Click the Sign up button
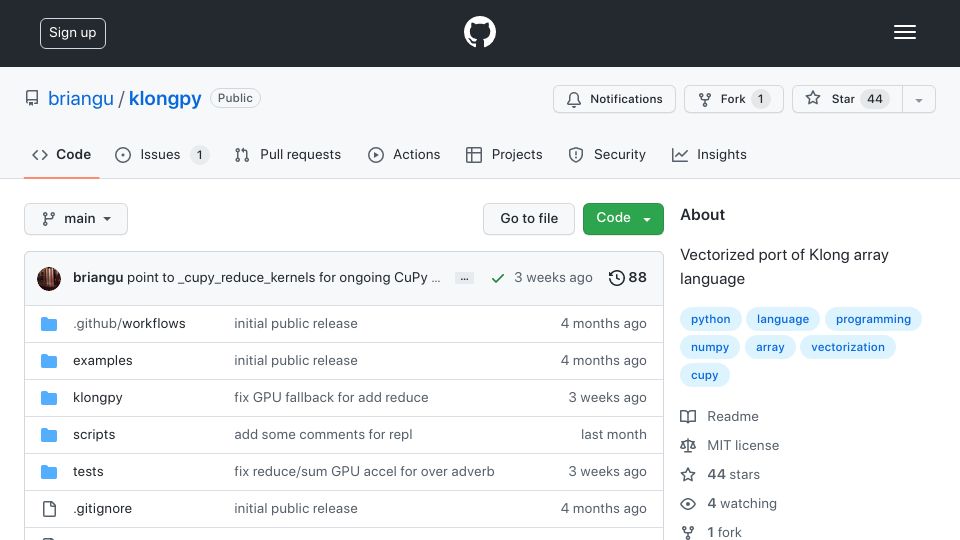 click(73, 33)
